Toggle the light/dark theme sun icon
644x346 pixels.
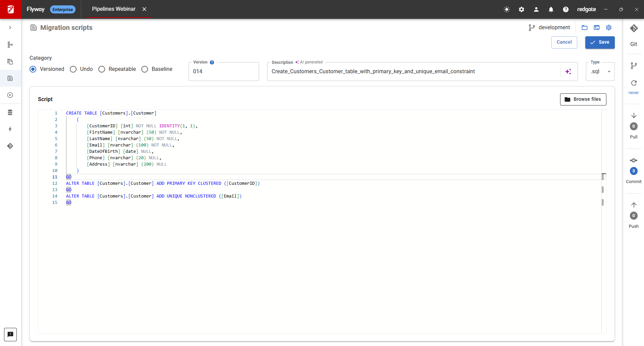coord(507,9)
